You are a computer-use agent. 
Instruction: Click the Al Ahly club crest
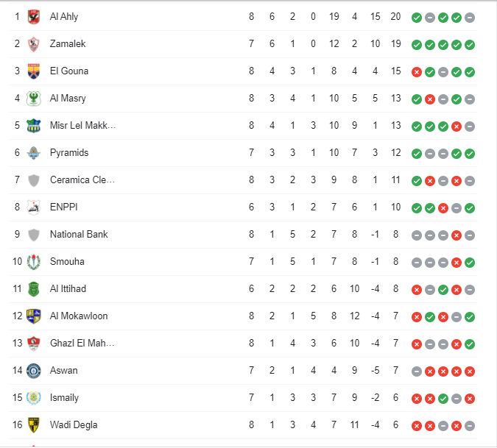point(33,16)
